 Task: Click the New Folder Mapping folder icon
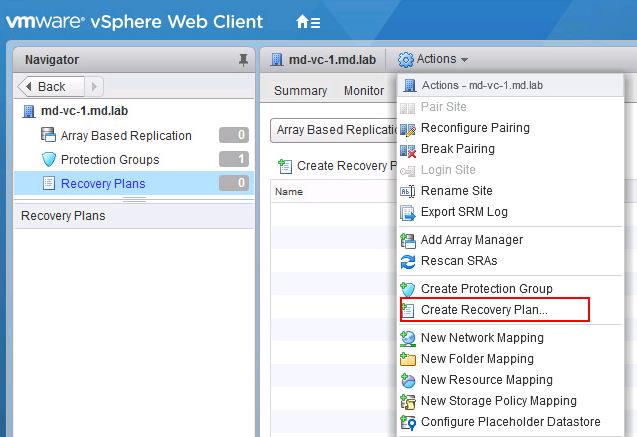point(408,359)
